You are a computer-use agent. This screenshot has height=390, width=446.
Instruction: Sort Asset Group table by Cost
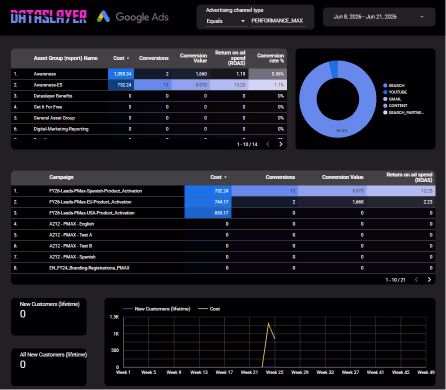(x=121, y=58)
